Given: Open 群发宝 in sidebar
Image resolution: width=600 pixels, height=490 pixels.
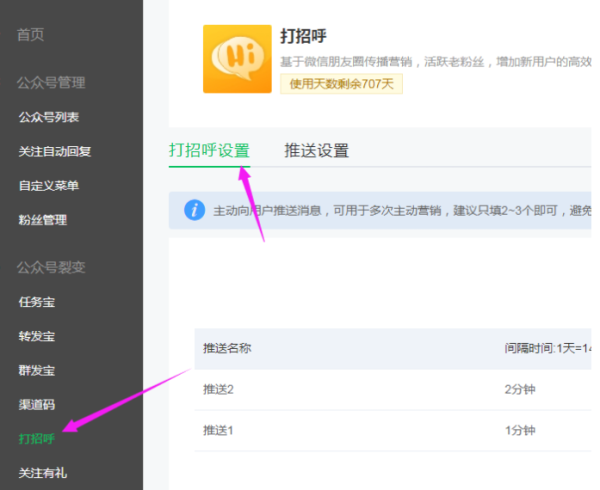Looking at the screenshot, I should pyautogui.click(x=37, y=370).
